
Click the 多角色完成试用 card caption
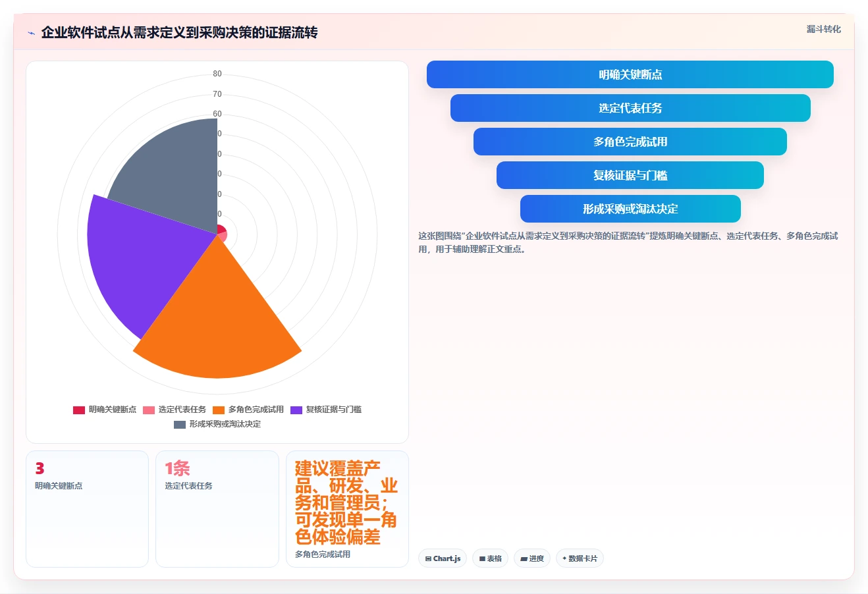pyautogui.click(x=323, y=554)
